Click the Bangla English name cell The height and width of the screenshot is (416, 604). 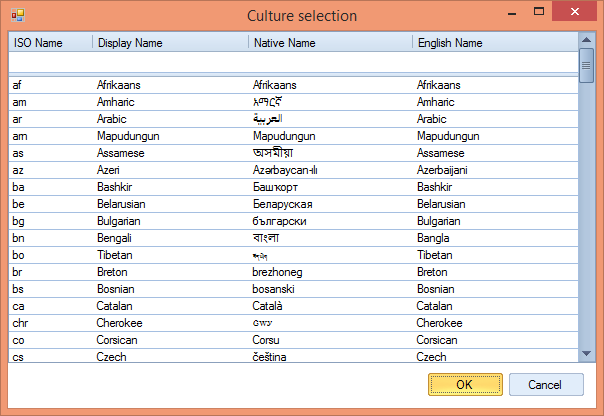pyautogui.click(x=433, y=238)
